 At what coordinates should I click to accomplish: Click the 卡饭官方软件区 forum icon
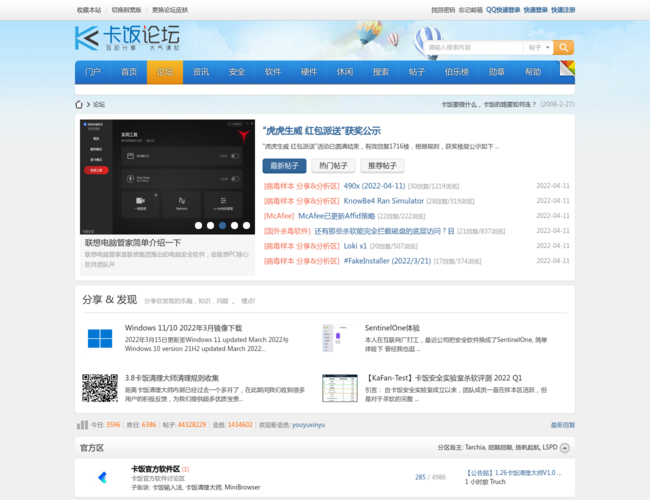[x=101, y=478]
